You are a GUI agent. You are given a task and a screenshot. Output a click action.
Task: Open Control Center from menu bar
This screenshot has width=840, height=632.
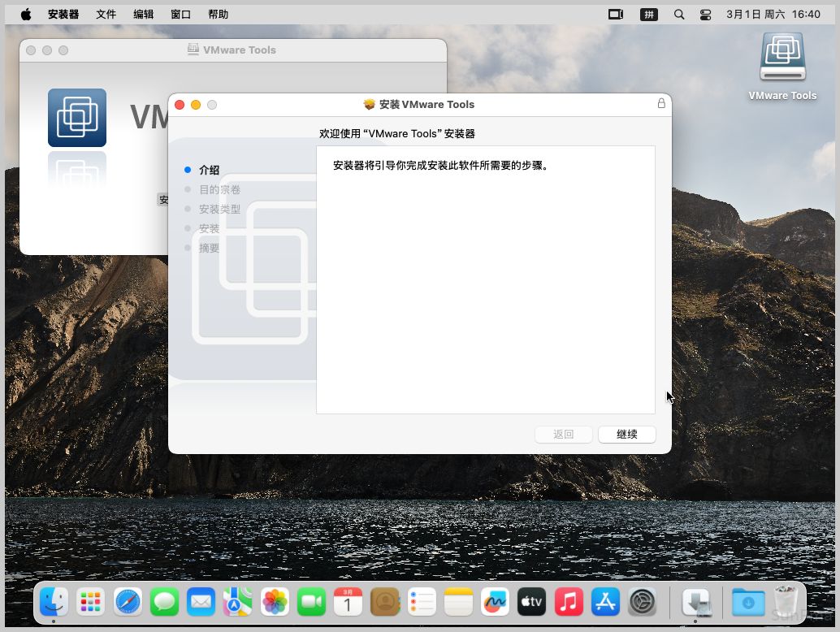pos(705,15)
